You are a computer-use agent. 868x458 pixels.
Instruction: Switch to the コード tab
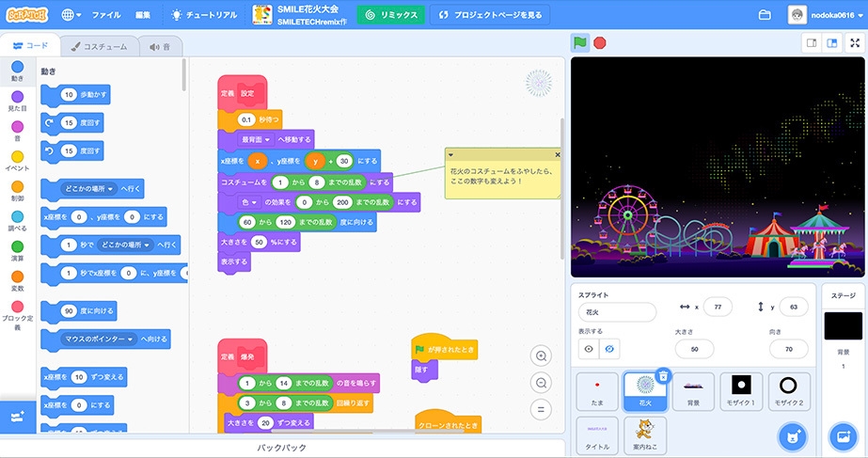click(30, 46)
